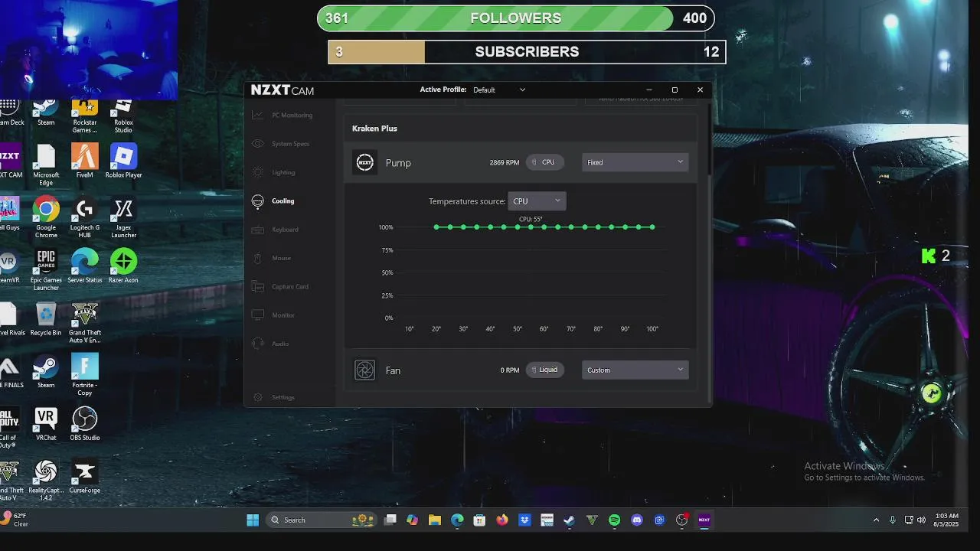Select Roblox Player desktop shortcut
This screenshot has width=980, height=551.
(x=123, y=161)
